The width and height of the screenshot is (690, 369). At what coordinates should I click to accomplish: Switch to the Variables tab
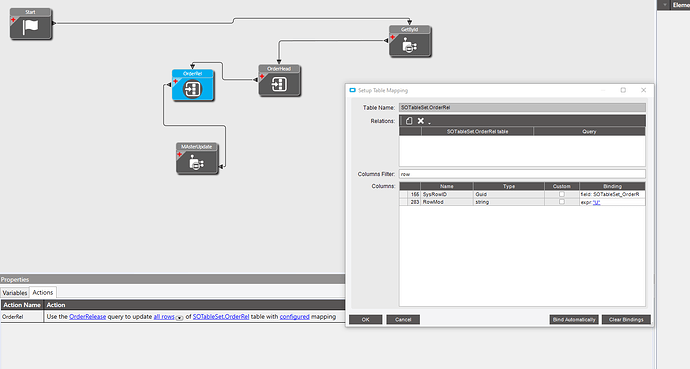[x=15, y=293]
